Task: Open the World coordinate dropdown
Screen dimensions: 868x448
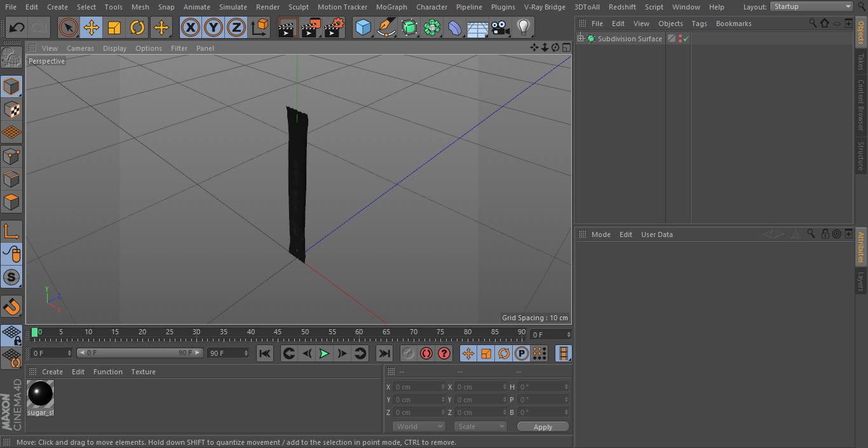Action: tap(418, 426)
